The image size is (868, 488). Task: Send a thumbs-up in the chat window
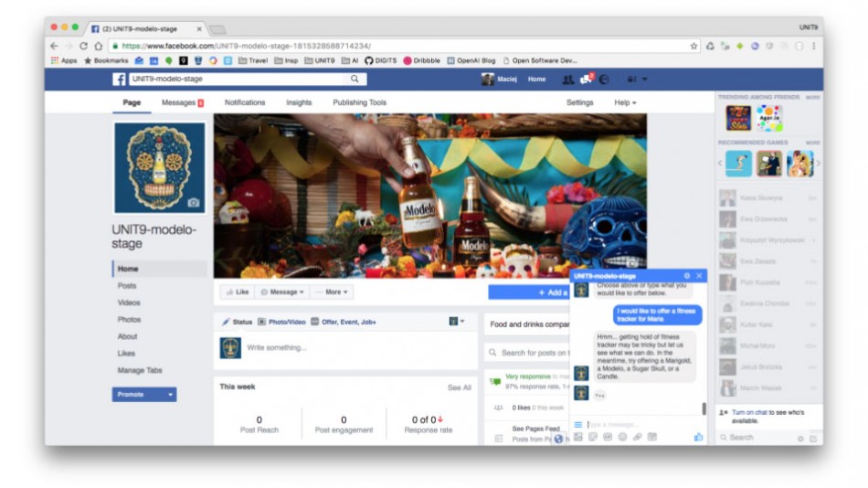(699, 437)
